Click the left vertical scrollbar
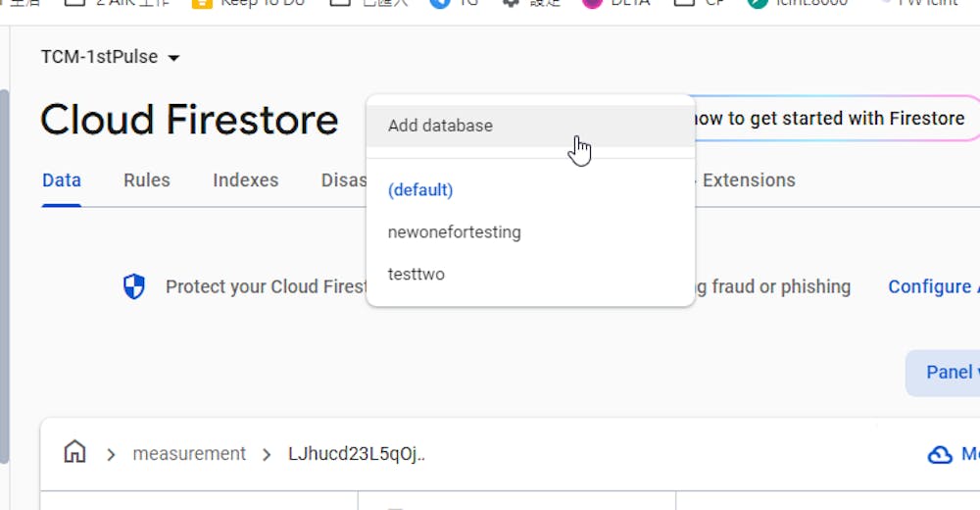 tap(4, 276)
